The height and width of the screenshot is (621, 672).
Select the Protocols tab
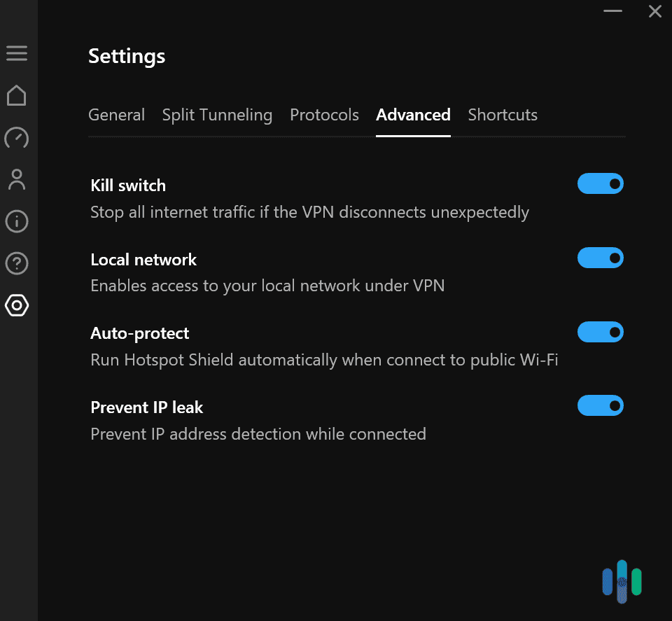click(324, 115)
